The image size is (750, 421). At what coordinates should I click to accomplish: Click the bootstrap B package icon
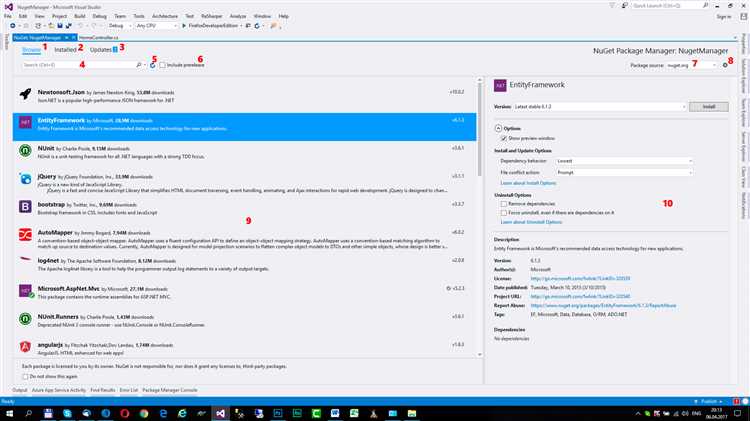[25, 207]
